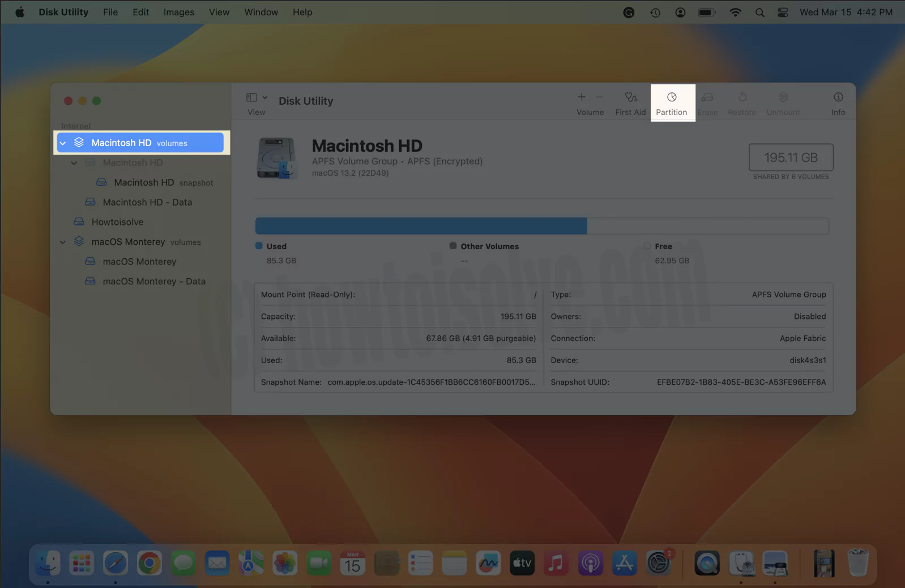The height and width of the screenshot is (588, 905).
Task: Open Safari from the Dock
Action: tap(116, 563)
